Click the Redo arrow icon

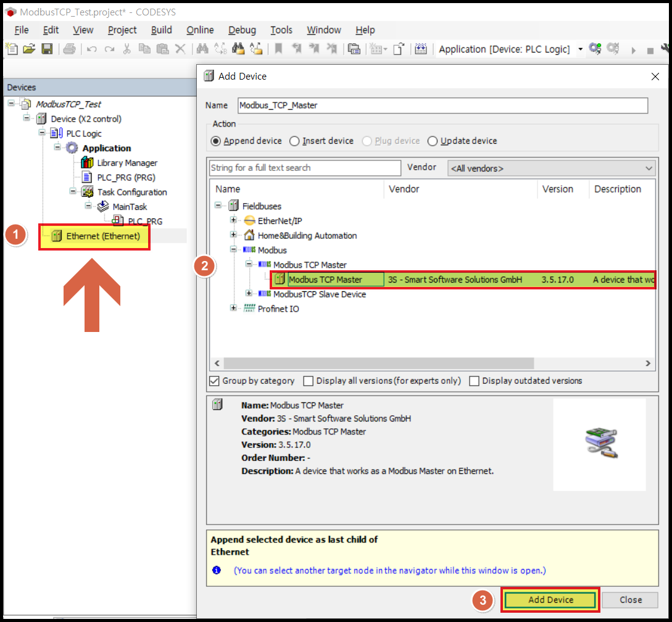tap(110, 49)
